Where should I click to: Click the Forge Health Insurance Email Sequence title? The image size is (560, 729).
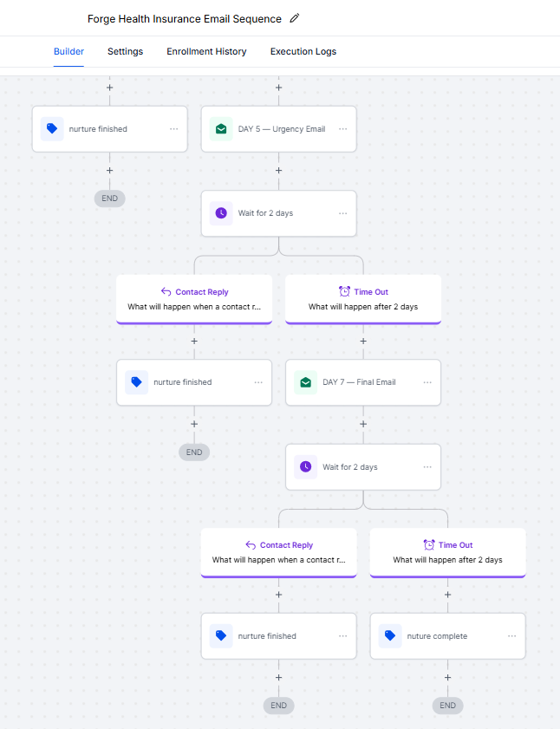[x=185, y=19]
